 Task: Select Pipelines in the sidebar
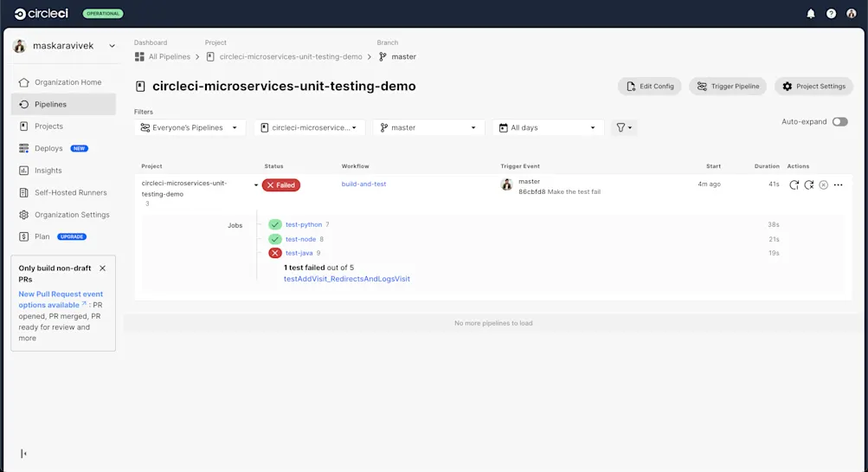click(64, 104)
